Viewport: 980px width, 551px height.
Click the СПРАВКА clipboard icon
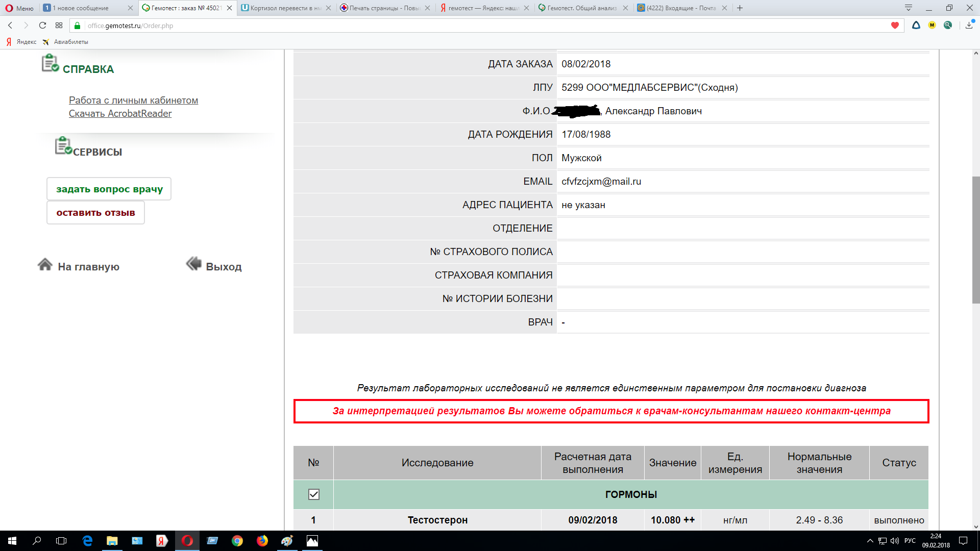[x=50, y=63]
